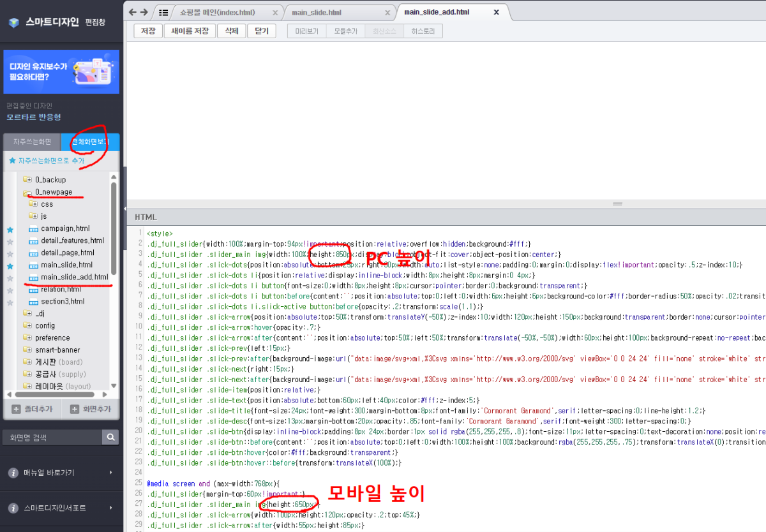Click 자주쓰는화면으로 추가 link
Image resolution: width=766 pixels, height=532 pixels.
tap(46, 161)
